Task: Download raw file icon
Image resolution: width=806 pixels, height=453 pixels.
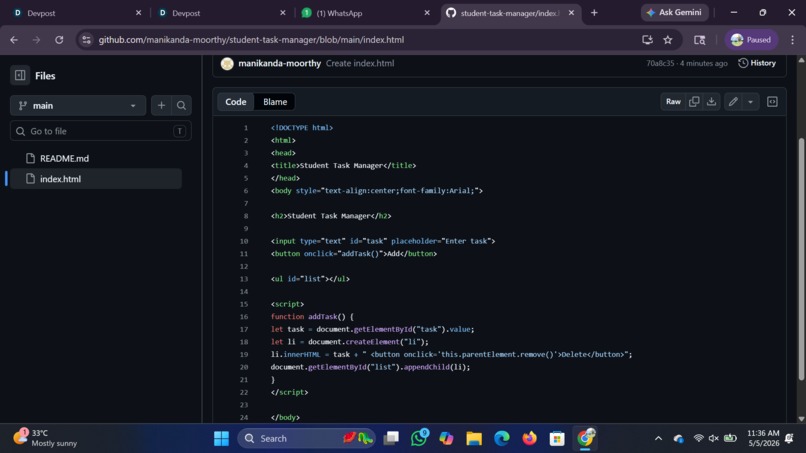Action: pos(711,102)
